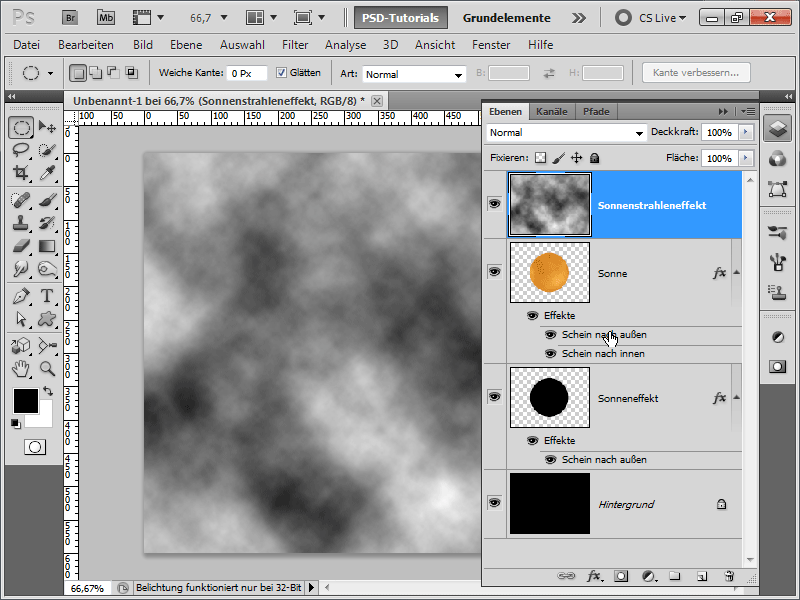The height and width of the screenshot is (600, 800).
Task: Hide the Hintergrund layer
Action: point(494,503)
